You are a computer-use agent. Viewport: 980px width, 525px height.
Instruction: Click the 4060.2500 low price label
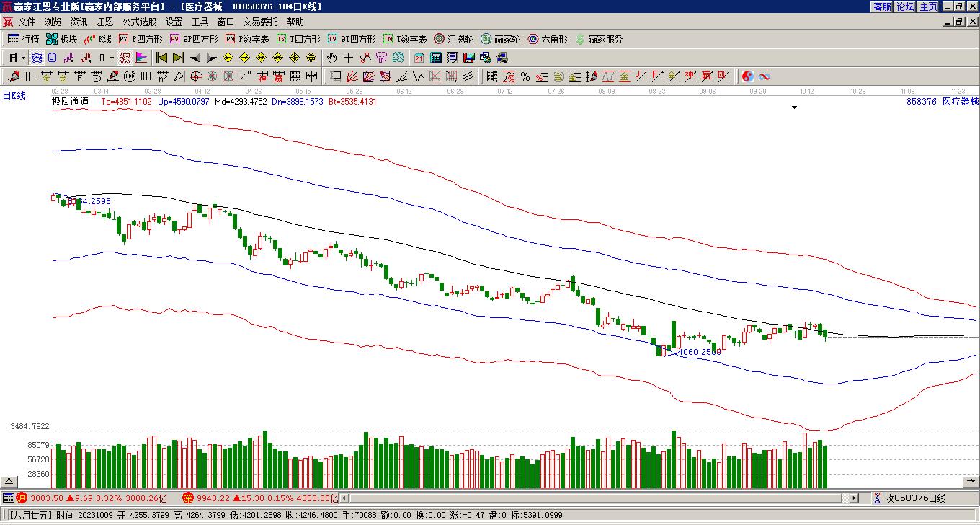tap(699, 352)
